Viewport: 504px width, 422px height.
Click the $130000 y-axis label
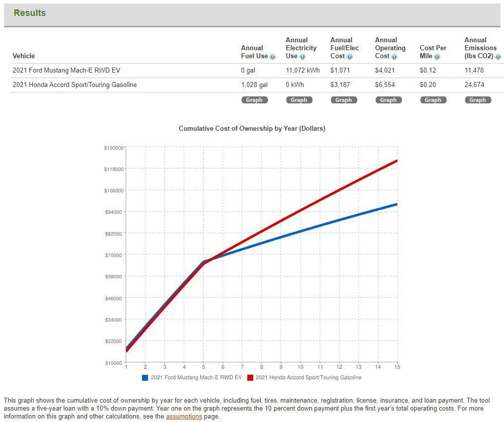(x=114, y=148)
